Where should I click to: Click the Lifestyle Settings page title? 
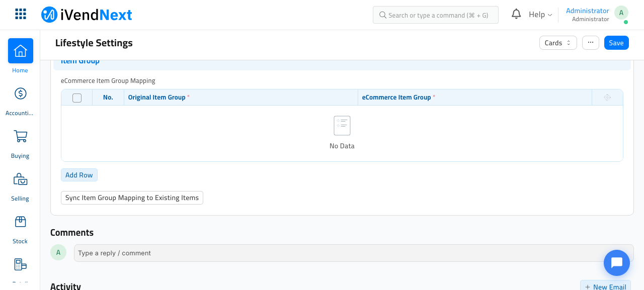(x=94, y=43)
